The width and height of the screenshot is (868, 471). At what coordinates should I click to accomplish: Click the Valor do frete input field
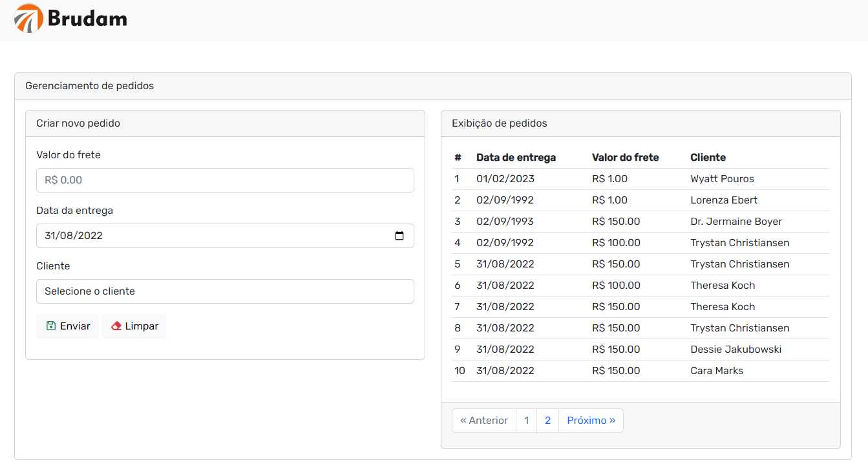click(224, 180)
